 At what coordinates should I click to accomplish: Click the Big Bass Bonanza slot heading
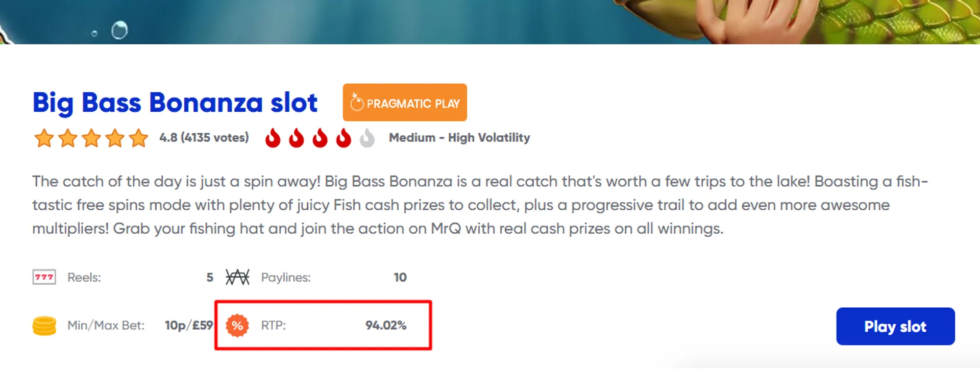175,103
